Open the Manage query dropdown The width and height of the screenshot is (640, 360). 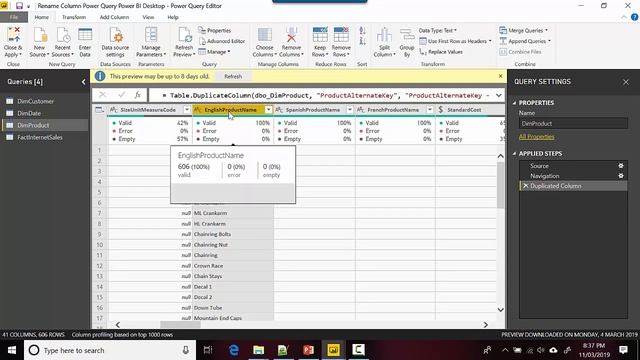[x=214, y=52]
